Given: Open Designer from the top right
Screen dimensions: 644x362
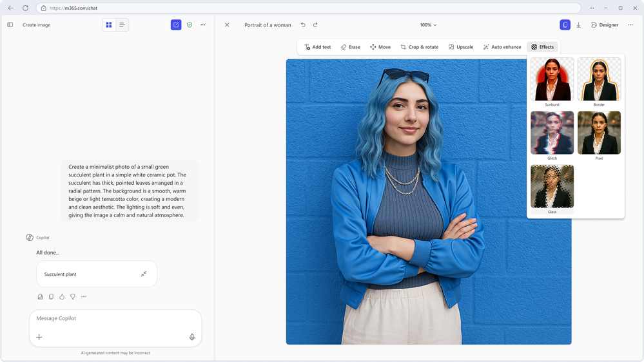Looking at the screenshot, I should (x=604, y=25).
